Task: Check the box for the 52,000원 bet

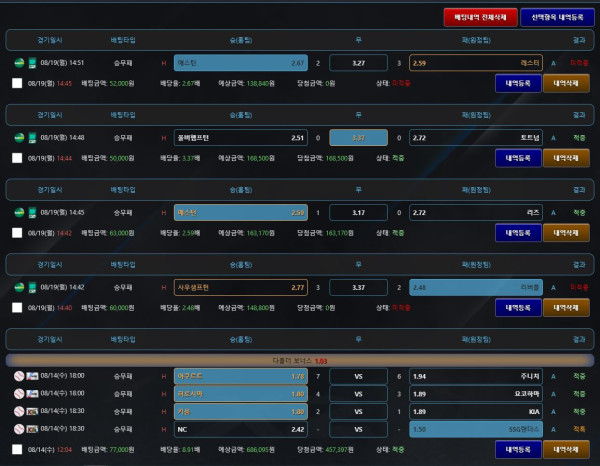Action: click(17, 83)
